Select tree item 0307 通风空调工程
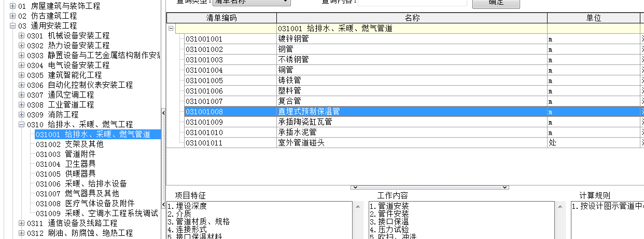 click(x=61, y=95)
